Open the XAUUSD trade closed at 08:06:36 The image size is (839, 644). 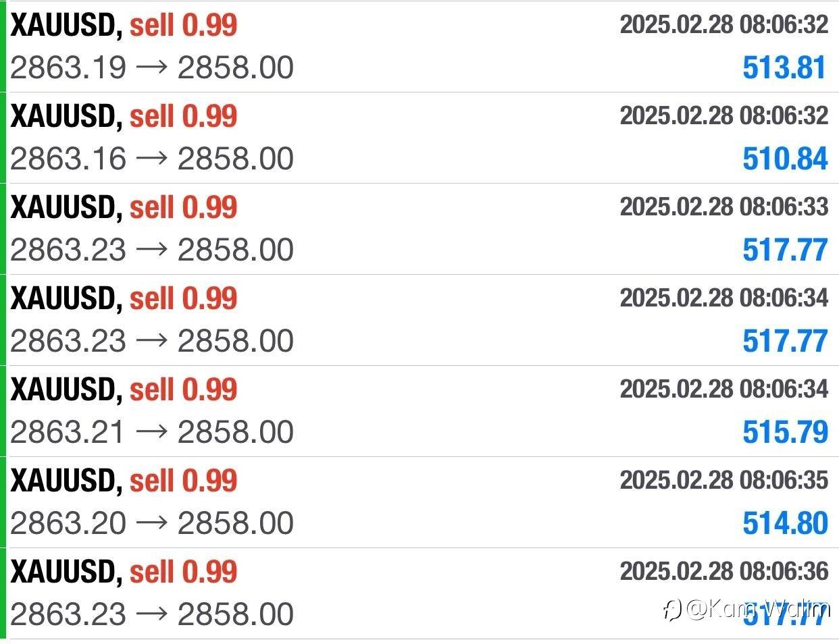coord(66,572)
